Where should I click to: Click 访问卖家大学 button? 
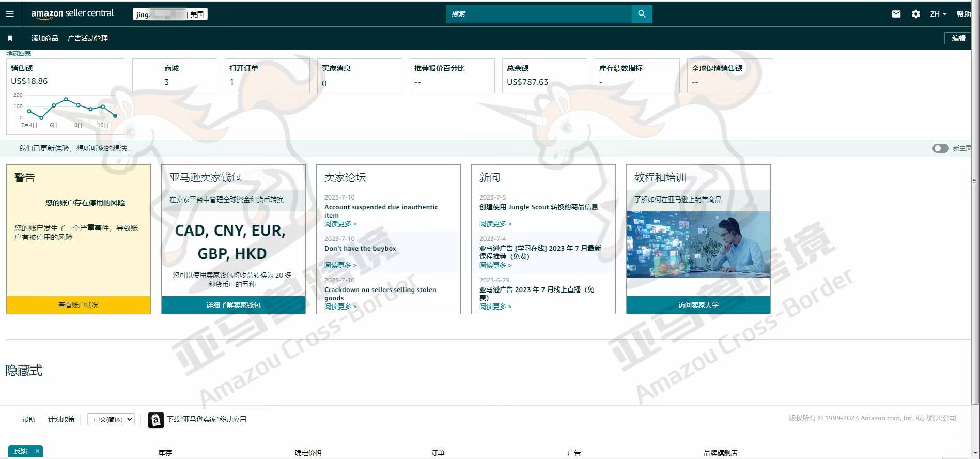tap(698, 305)
